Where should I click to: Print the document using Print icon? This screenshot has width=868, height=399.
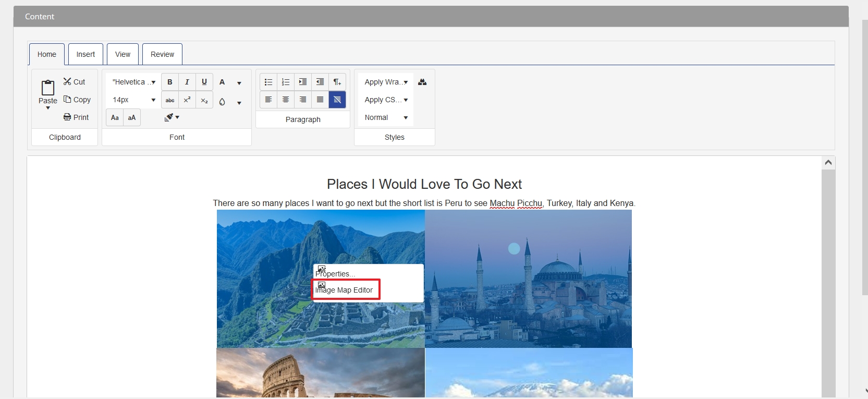pos(76,117)
